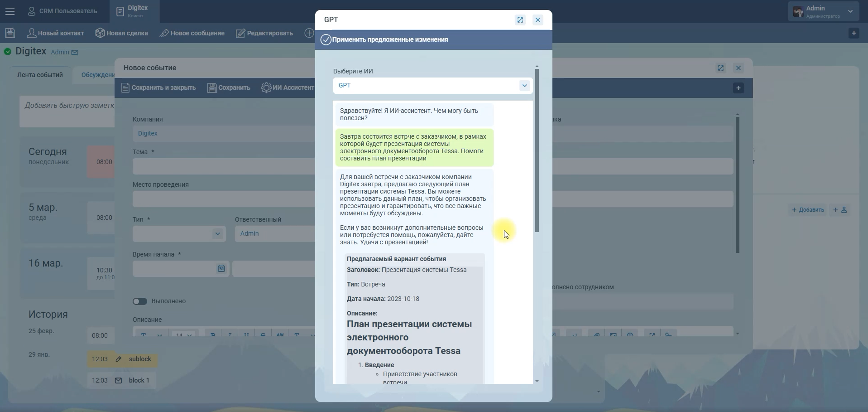Open the hamburger main menu
This screenshot has height=412, width=868.
(x=10, y=11)
